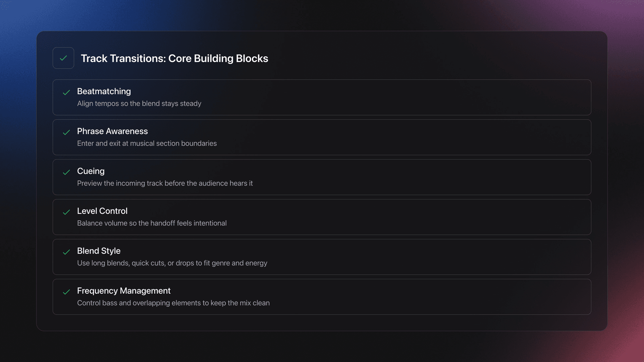
Task: Click the Frequency Management item title
Action: click(x=124, y=291)
